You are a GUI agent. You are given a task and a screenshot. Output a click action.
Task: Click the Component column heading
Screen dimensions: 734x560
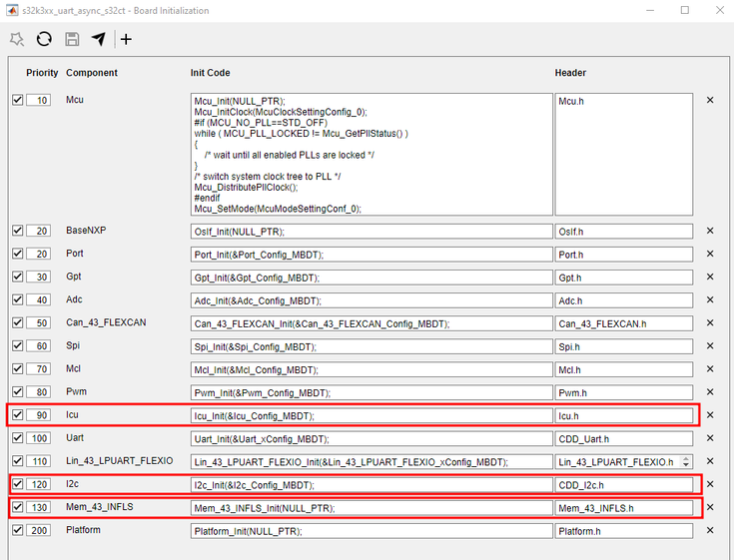(x=92, y=73)
